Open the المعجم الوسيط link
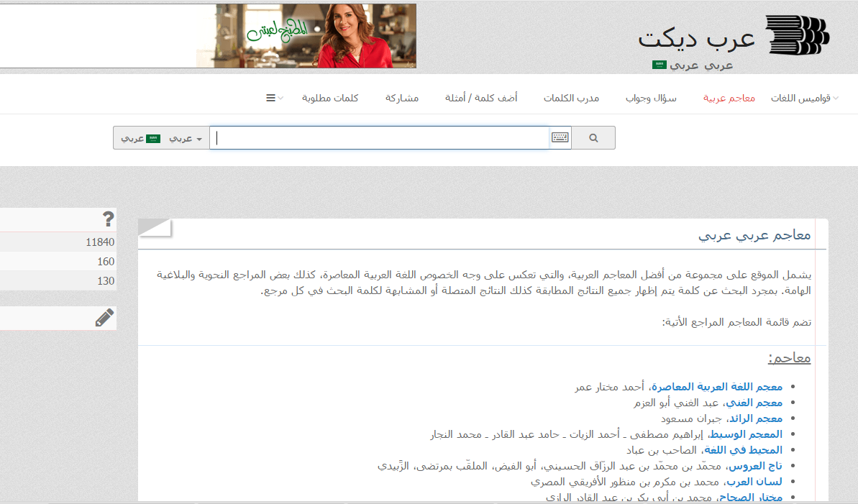This screenshot has height=504, width=858. click(746, 434)
